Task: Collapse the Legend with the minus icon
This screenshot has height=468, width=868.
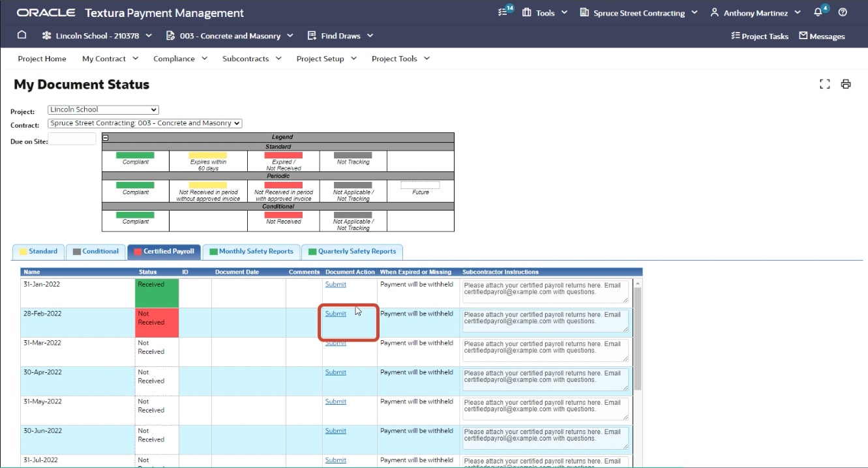Action: [106, 138]
